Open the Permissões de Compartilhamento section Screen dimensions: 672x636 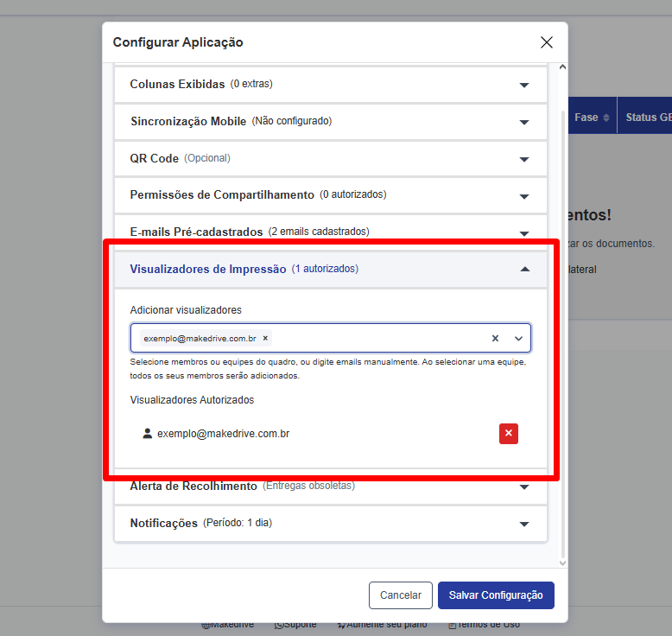523,196
